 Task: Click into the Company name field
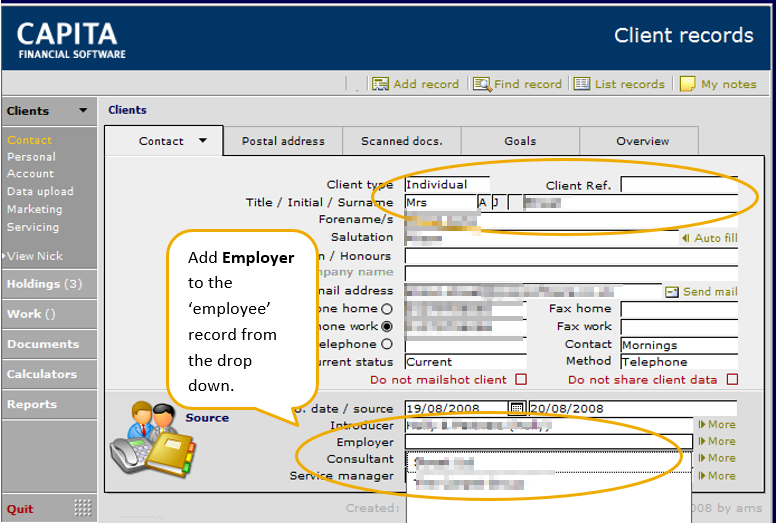click(x=571, y=273)
